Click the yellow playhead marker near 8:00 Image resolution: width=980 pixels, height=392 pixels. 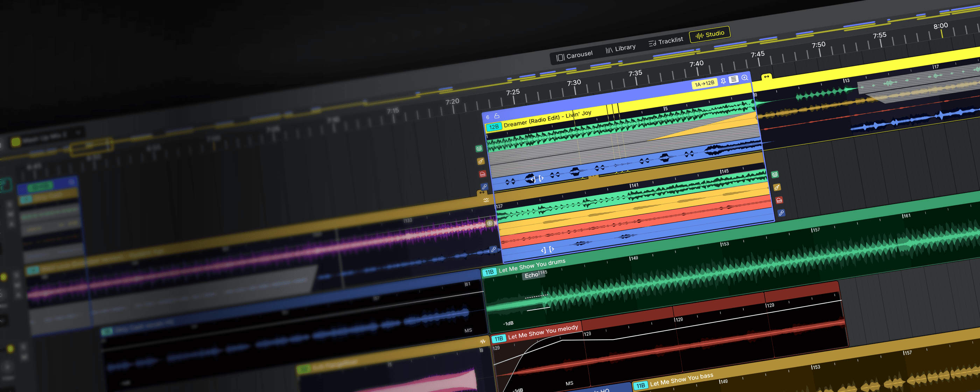click(942, 34)
